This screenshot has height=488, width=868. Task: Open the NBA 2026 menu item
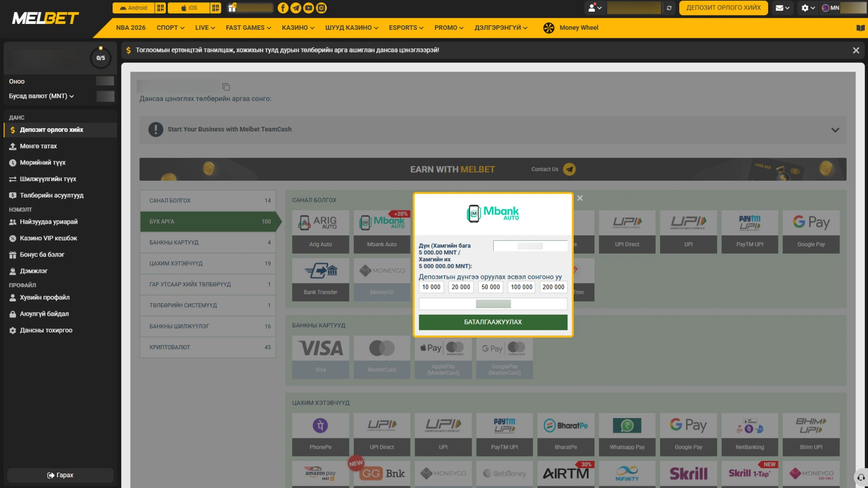click(x=131, y=28)
